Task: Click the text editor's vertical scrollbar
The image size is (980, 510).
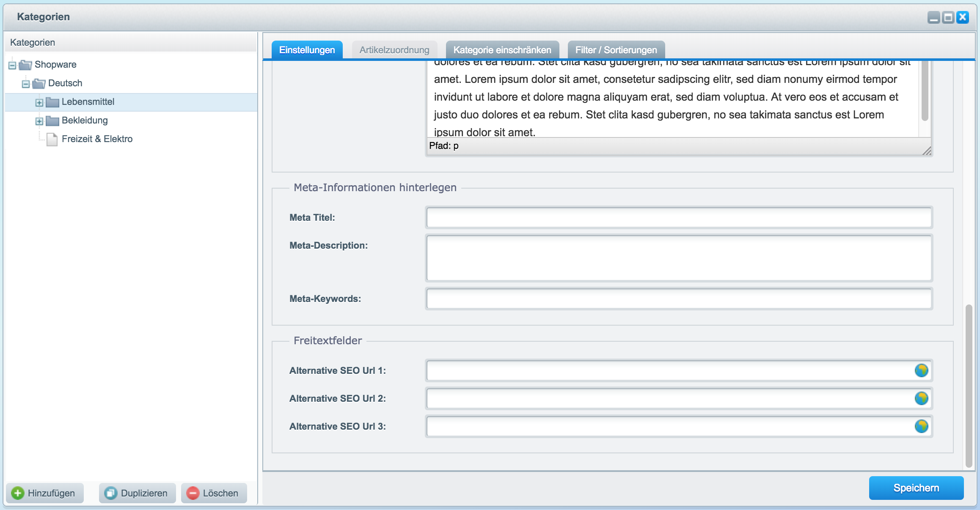Action: pos(925,91)
